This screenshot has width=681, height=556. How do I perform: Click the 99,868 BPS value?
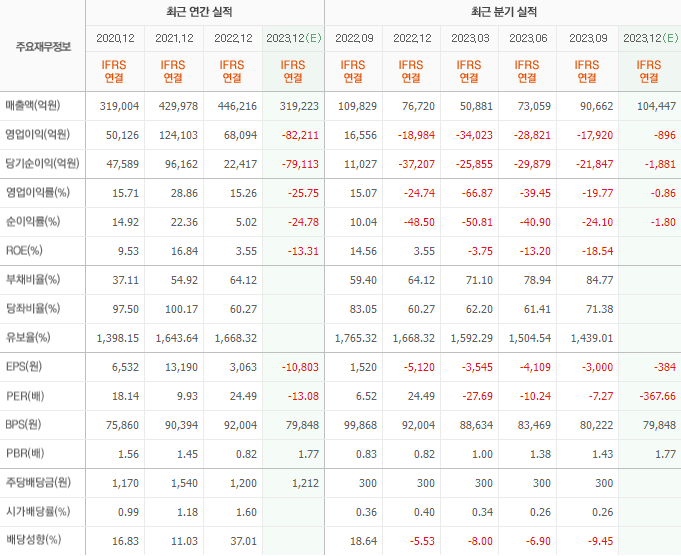(x=360, y=425)
